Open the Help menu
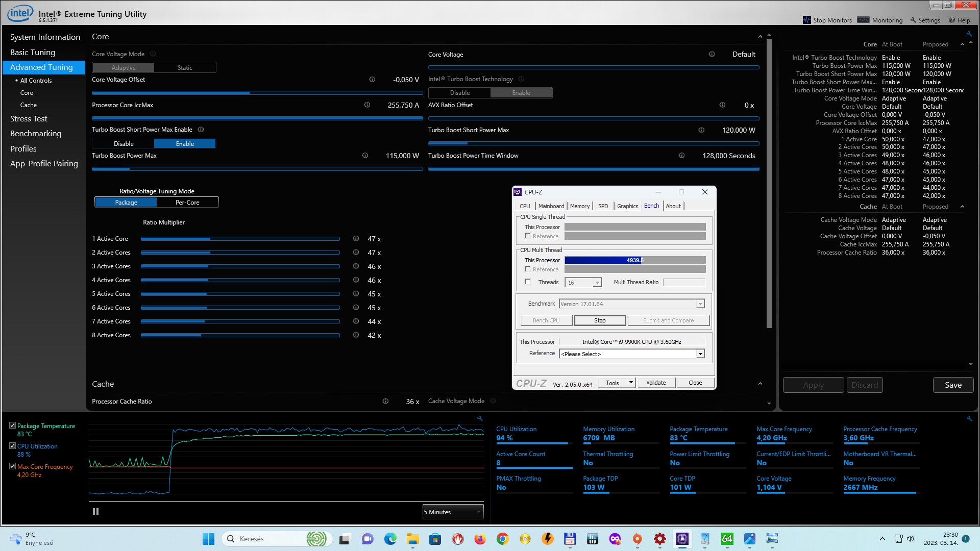The image size is (980, 551). pyautogui.click(x=960, y=20)
